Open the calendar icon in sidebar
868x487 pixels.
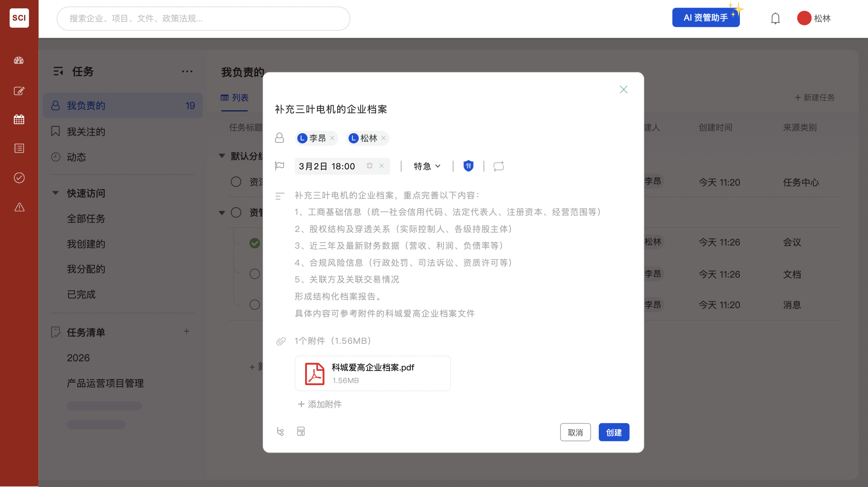(19, 119)
